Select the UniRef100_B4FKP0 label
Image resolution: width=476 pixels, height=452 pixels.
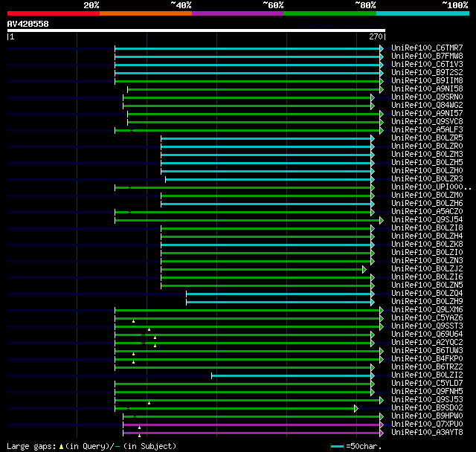(x=427, y=359)
